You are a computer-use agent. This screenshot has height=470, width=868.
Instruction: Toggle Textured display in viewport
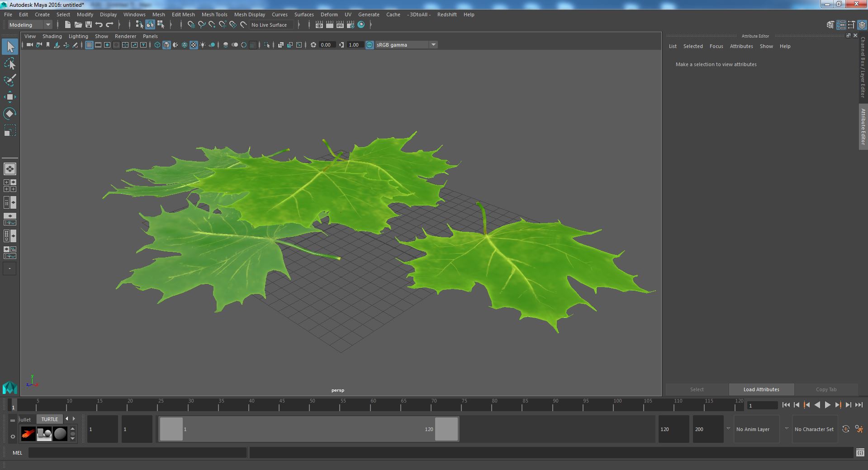point(194,45)
